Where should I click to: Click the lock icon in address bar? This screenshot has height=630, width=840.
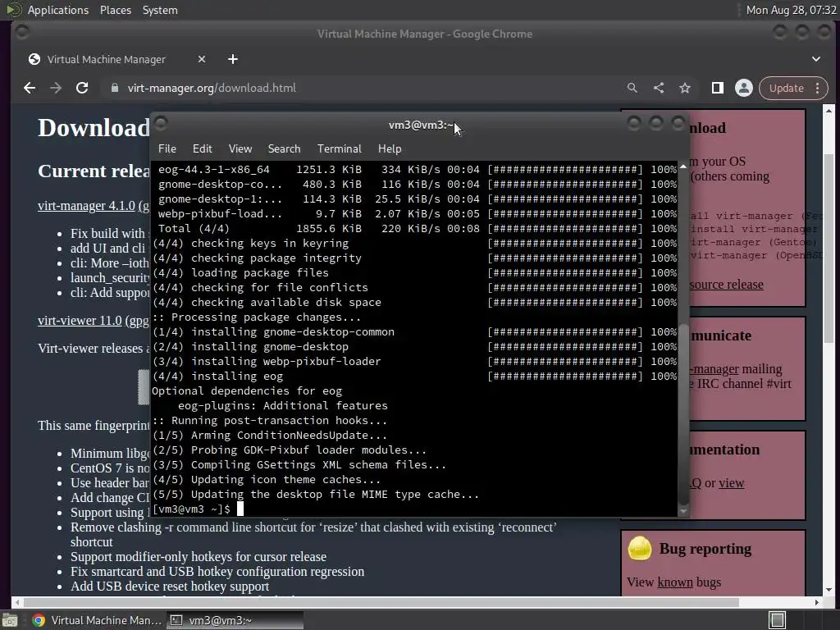coord(115,88)
